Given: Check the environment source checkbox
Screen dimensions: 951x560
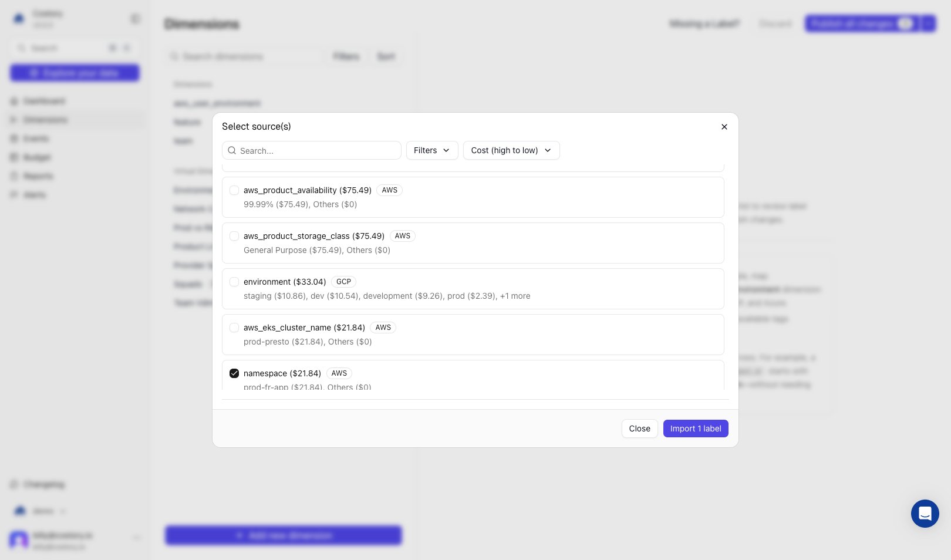Looking at the screenshot, I should (234, 282).
